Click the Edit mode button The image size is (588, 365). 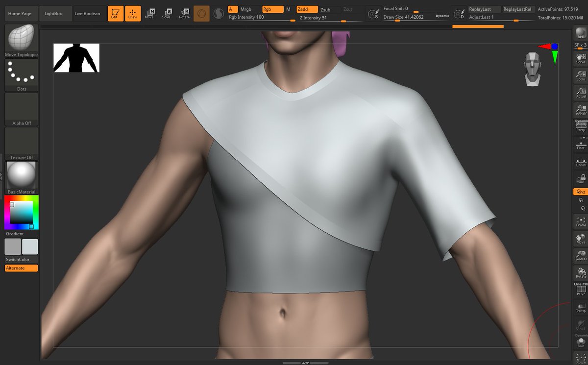(x=116, y=13)
